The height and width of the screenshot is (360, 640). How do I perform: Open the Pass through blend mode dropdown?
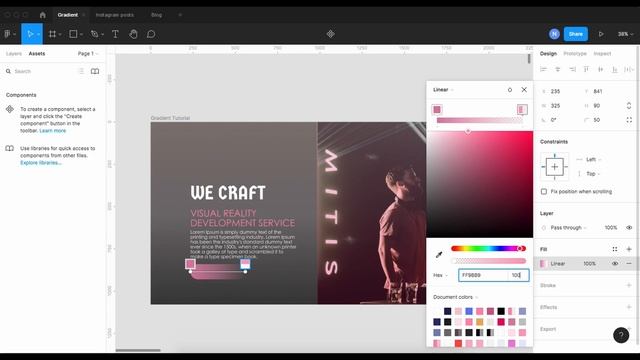pyautogui.click(x=568, y=227)
